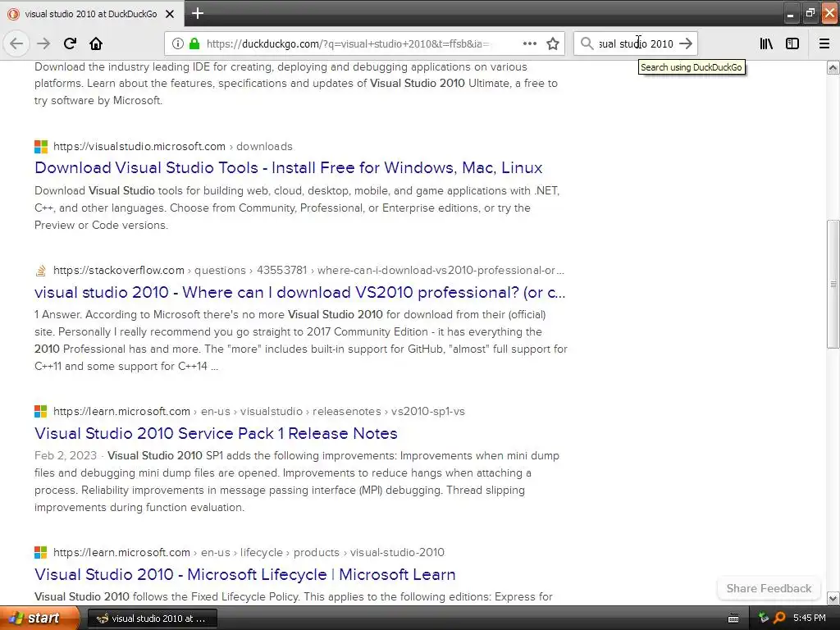Go back to the previous page
The height and width of the screenshot is (630, 840).
[x=16, y=43]
